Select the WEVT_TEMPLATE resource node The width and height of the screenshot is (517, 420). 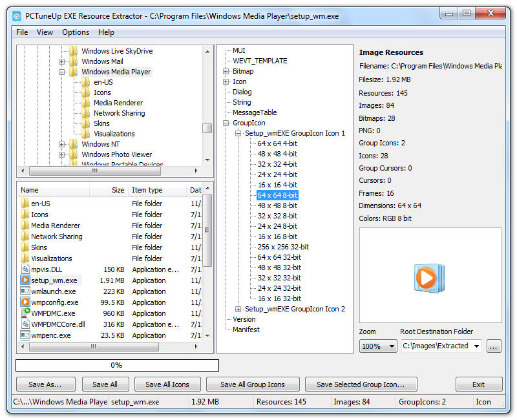tap(260, 61)
